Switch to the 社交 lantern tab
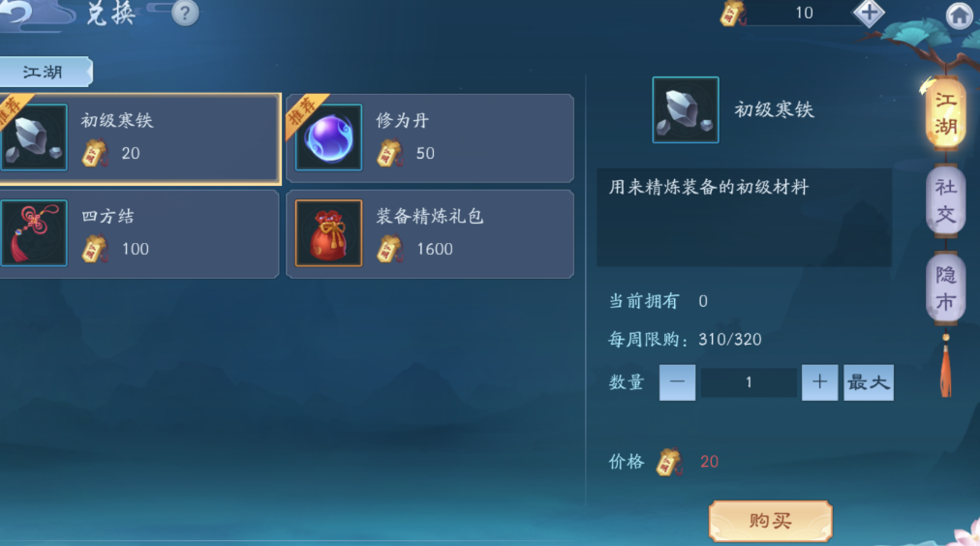The height and width of the screenshot is (546, 980). (945, 200)
